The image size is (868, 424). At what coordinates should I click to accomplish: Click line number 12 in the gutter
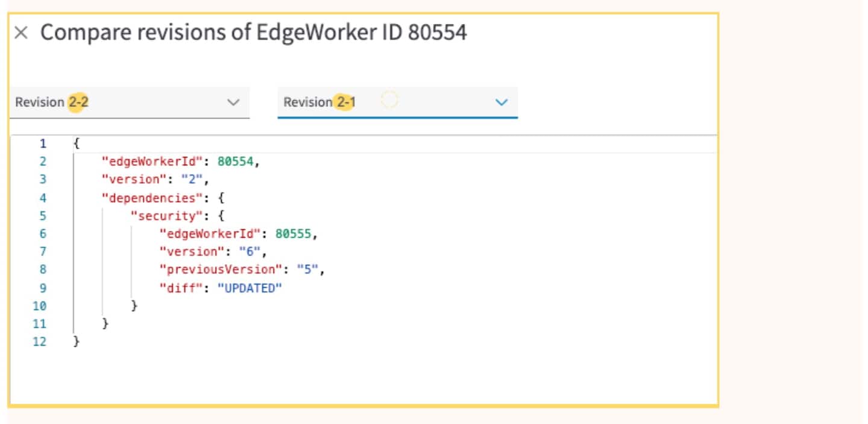click(x=39, y=342)
